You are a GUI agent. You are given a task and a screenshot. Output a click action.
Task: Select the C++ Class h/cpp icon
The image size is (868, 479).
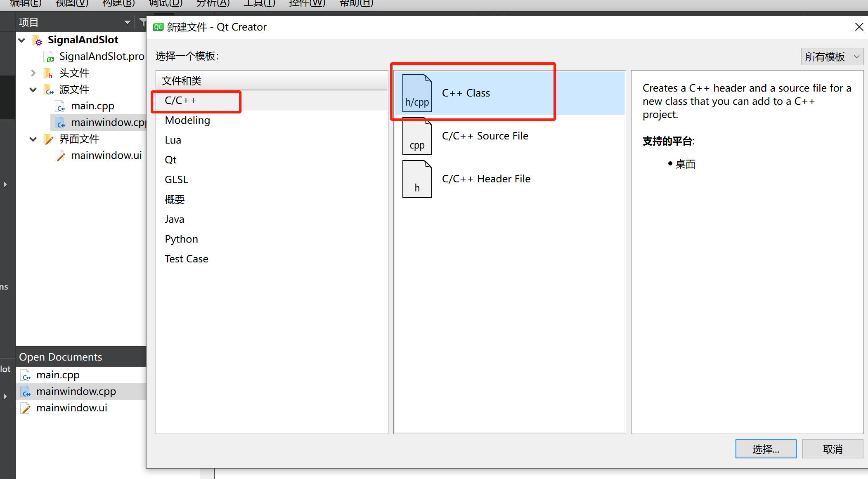pyautogui.click(x=417, y=93)
